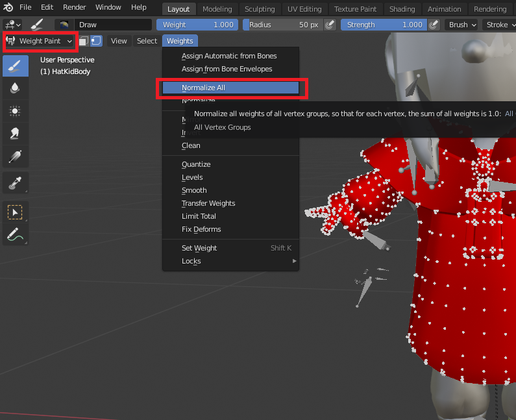Switch to the Animation workspace tab
Image resolution: width=516 pixels, height=420 pixels.
444,9
